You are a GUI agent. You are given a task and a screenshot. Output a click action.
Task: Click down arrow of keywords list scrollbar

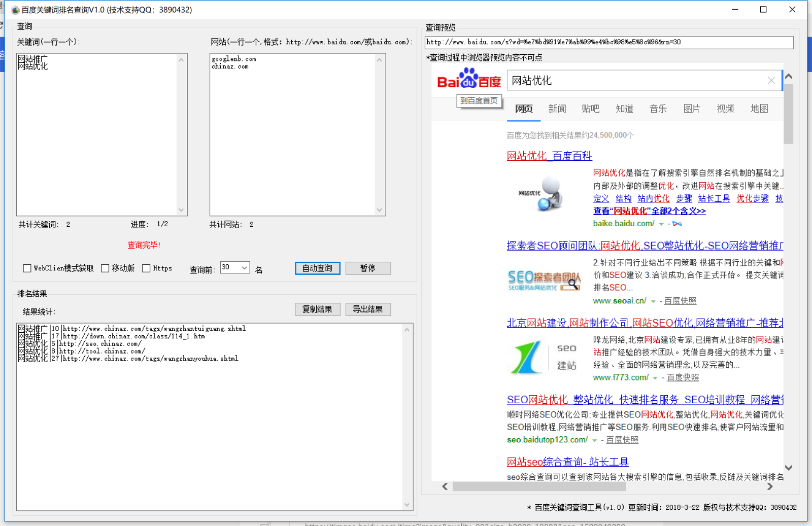pyautogui.click(x=182, y=210)
